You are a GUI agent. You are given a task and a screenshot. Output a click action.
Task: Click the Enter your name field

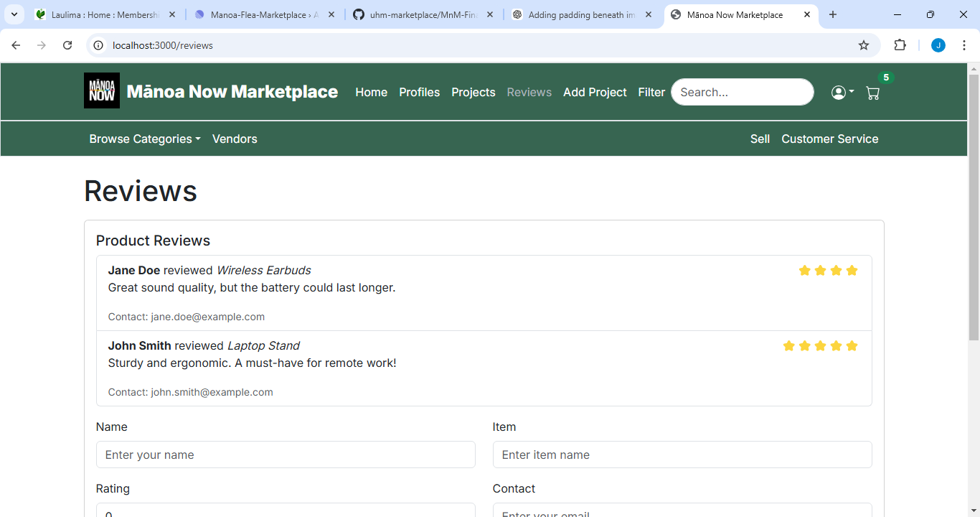coord(286,455)
